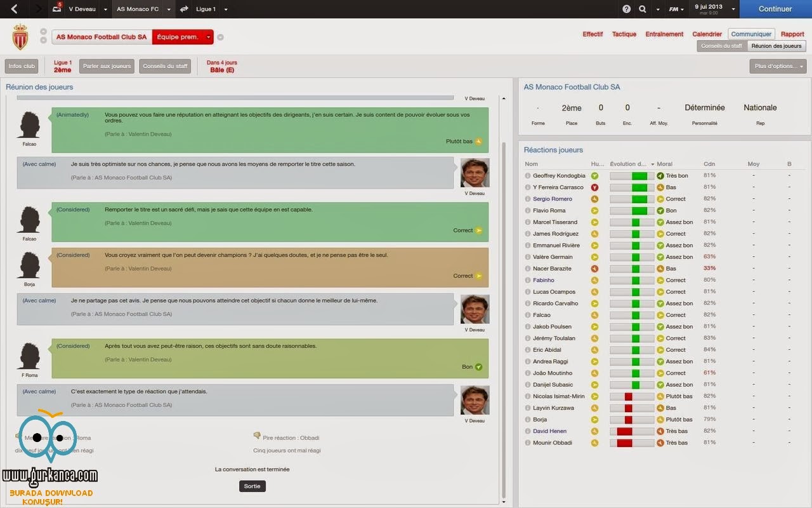
Task: Expand the Ligue 1 dropdown arrow
Action: [226, 10]
